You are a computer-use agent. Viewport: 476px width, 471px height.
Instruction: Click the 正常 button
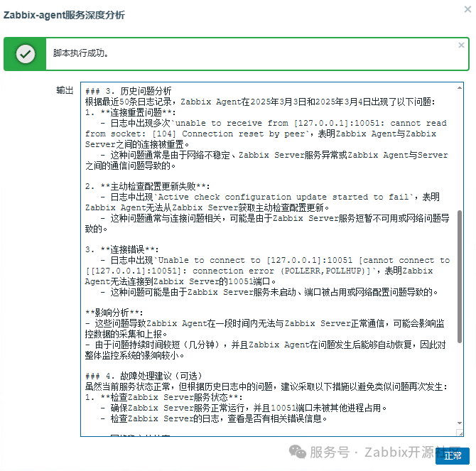point(453,456)
